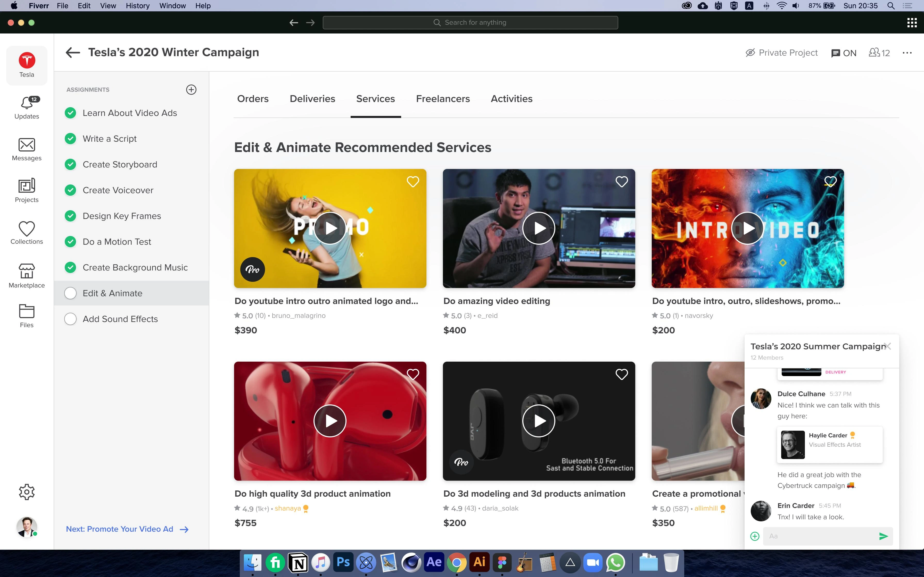Check the Edit & Animate assignment circle

tap(71, 293)
